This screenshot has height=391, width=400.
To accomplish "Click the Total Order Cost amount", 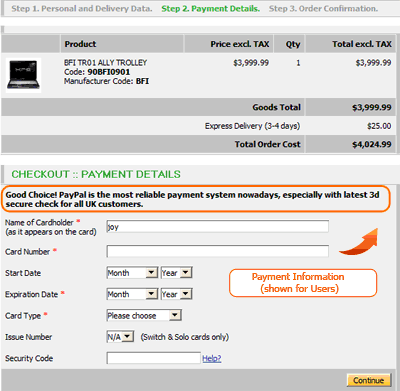I will pos(372,144).
